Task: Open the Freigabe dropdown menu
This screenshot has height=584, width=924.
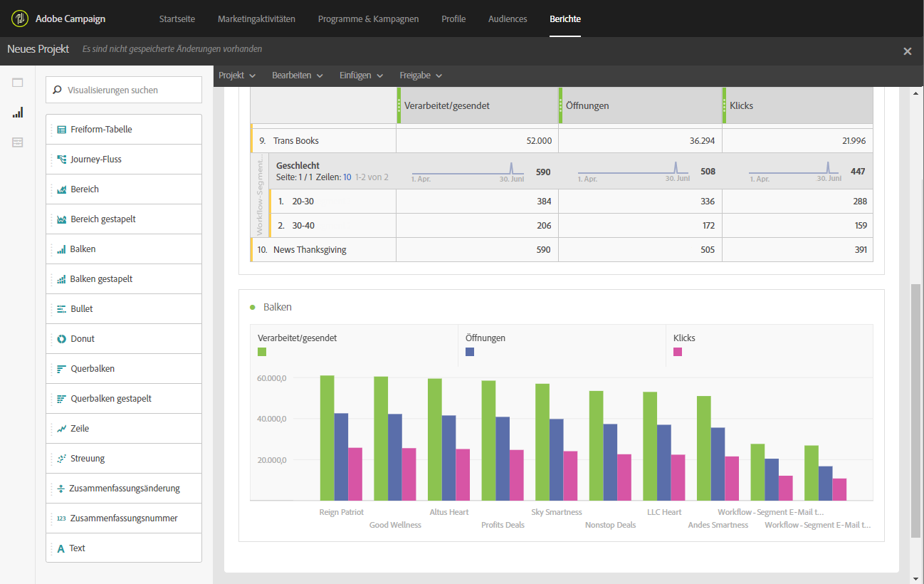Action: point(421,75)
